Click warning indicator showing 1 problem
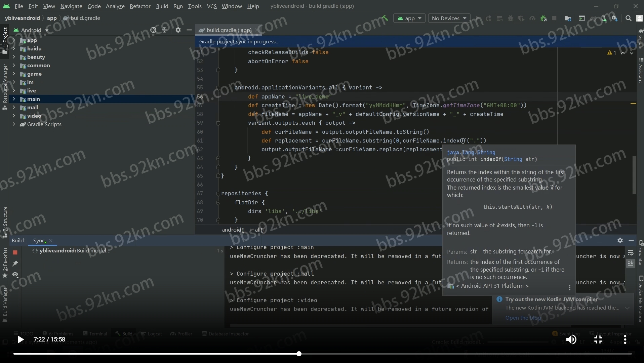The width and height of the screenshot is (644, 363). coord(612,53)
